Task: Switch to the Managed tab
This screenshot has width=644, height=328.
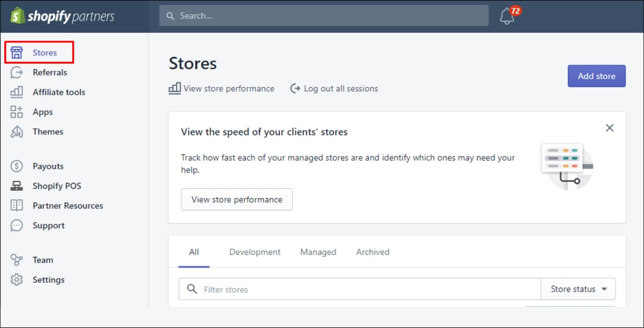Action: pos(318,252)
